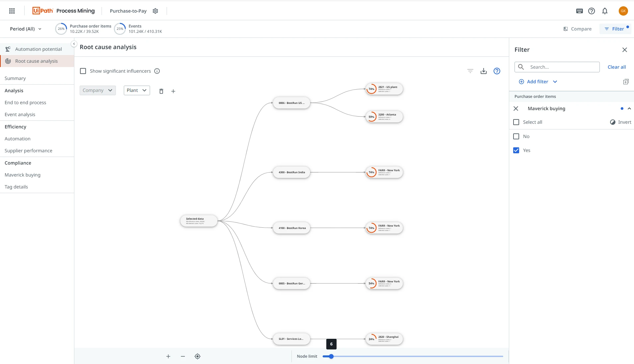Open Purchase-to-Pay settings gear
This screenshot has height=364, width=634.
point(155,11)
